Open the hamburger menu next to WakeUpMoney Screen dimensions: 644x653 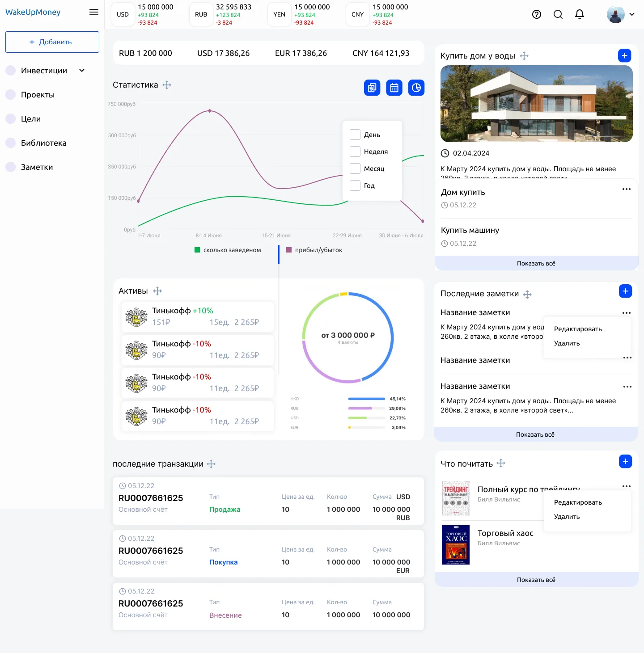(94, 12)
